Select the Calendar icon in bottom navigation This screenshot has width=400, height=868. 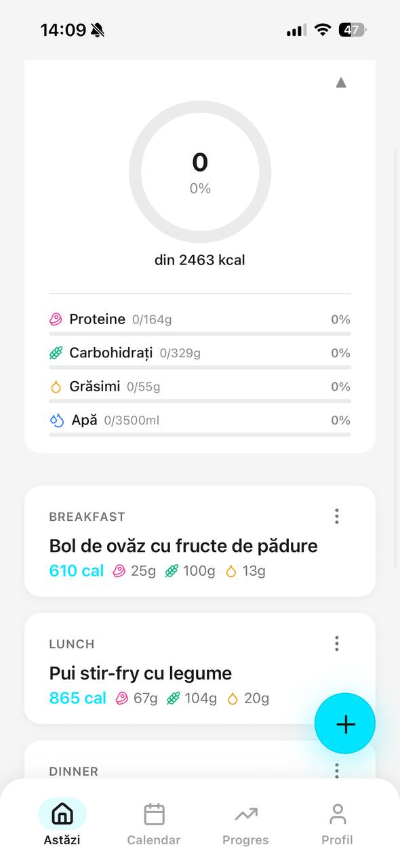[153, 814]
